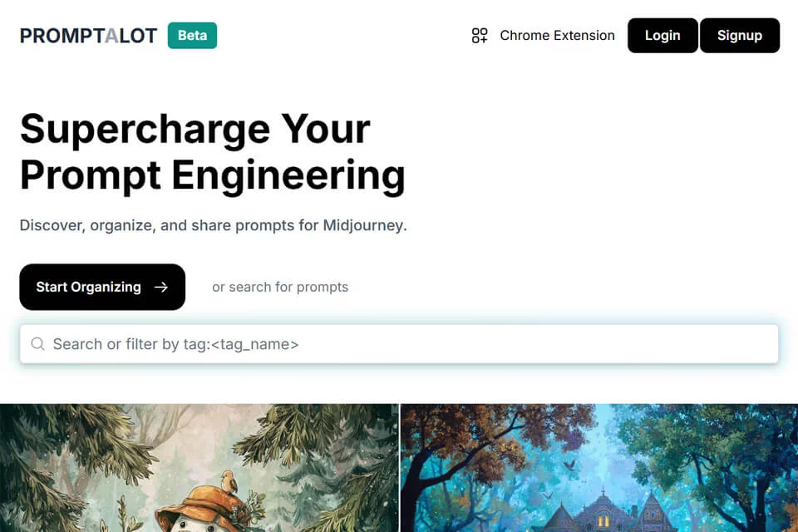The image size is (798, 532).
Task: Click the Chrome Extension grid-plus icon
Action: (479, 36)
